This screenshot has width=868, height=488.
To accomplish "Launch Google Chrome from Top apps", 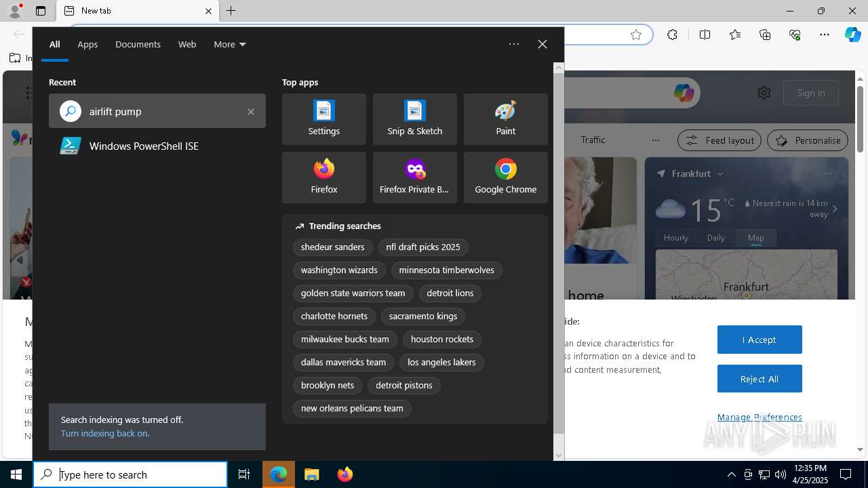I will click(x=506, y=178).
